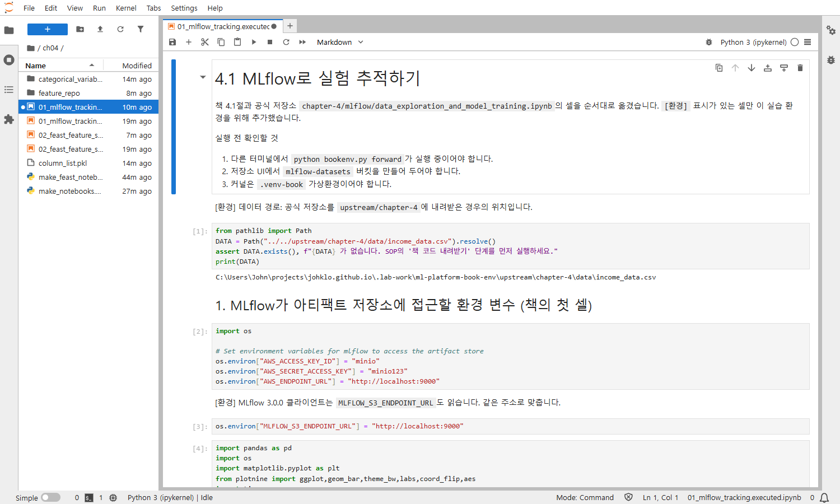Open the File menu
This screenshot has width=840, height=504.
pos(29,8)
